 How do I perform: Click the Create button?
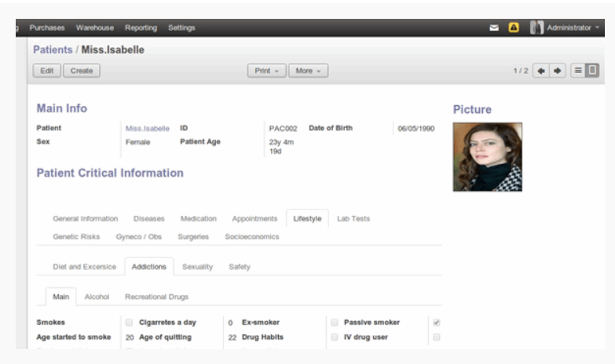(x=82, y=71)
